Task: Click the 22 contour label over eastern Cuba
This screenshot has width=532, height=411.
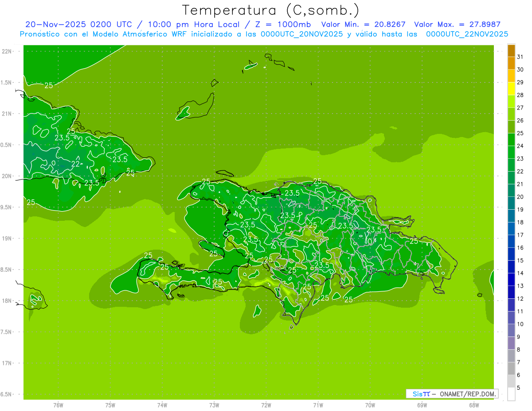Action: point(76,164)
